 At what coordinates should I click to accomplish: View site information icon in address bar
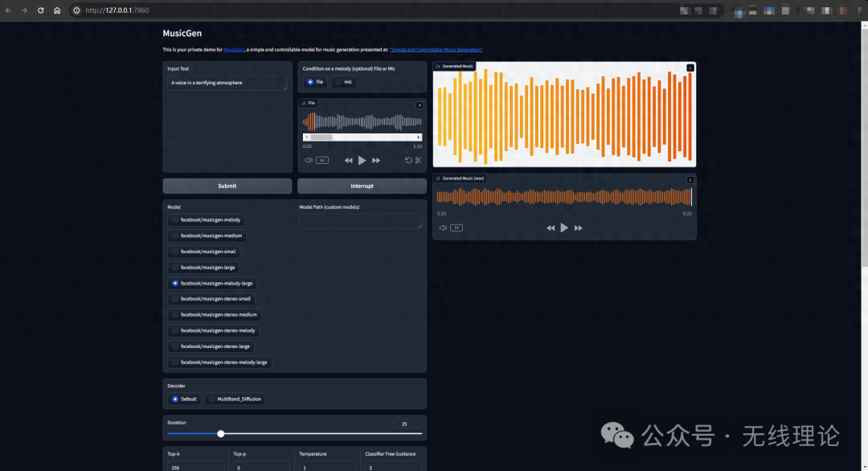[76, 10]
